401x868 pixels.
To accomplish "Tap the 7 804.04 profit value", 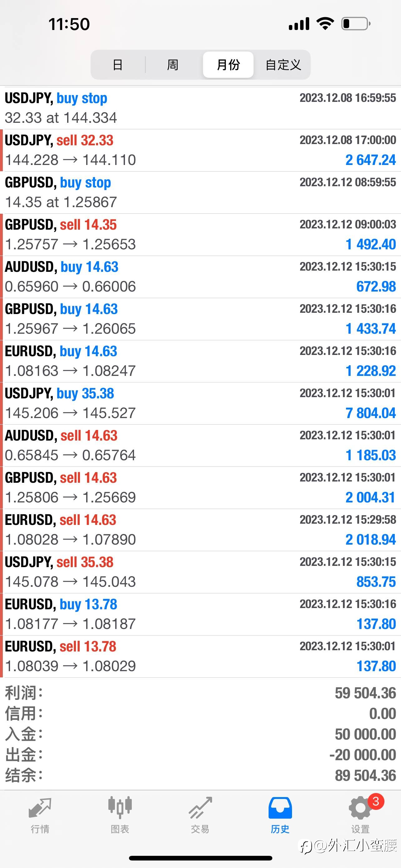I will pos(370,413).
